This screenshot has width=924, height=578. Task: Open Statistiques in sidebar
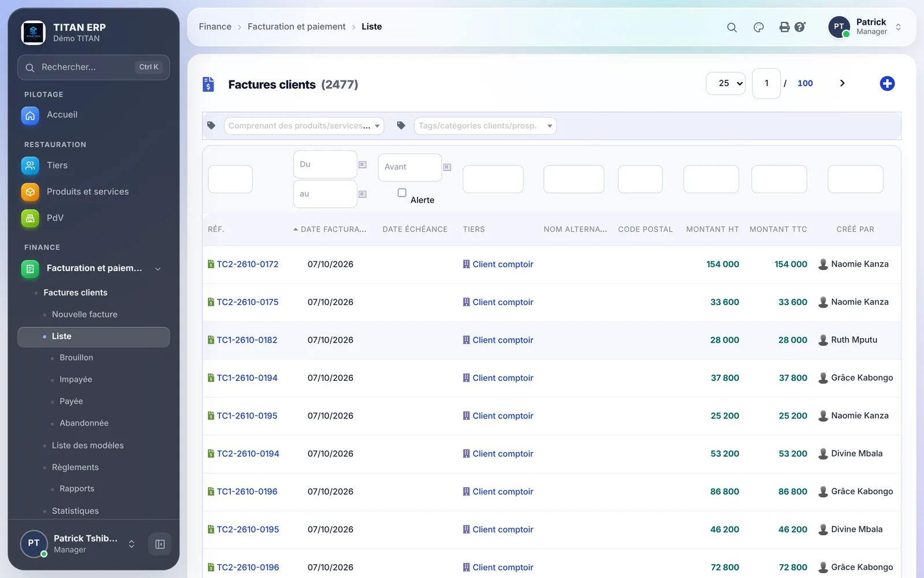click(75, 511)
